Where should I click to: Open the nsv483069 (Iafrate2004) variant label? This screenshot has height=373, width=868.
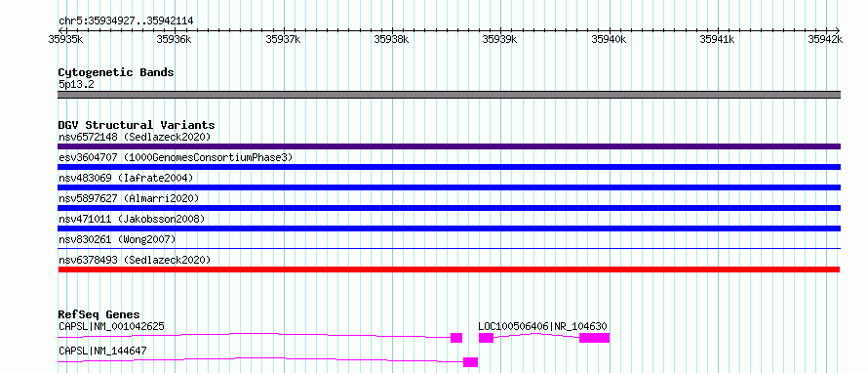click(x=126, y=178)
